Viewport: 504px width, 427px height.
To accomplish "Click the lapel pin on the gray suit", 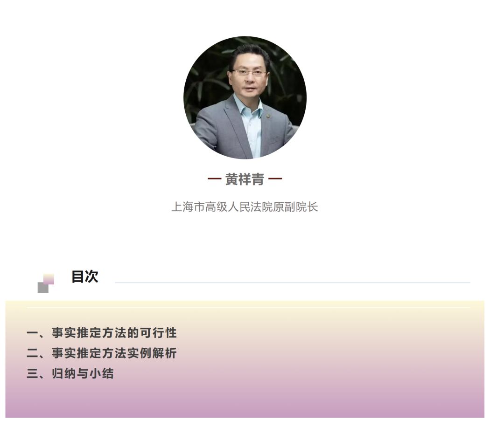I will pyautogui.click(x=267, y=116).
